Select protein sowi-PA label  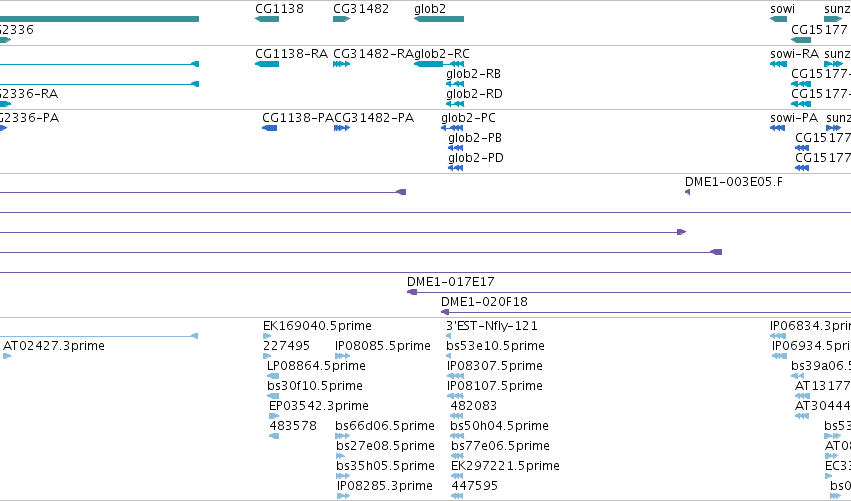click(x=794, y=118)
